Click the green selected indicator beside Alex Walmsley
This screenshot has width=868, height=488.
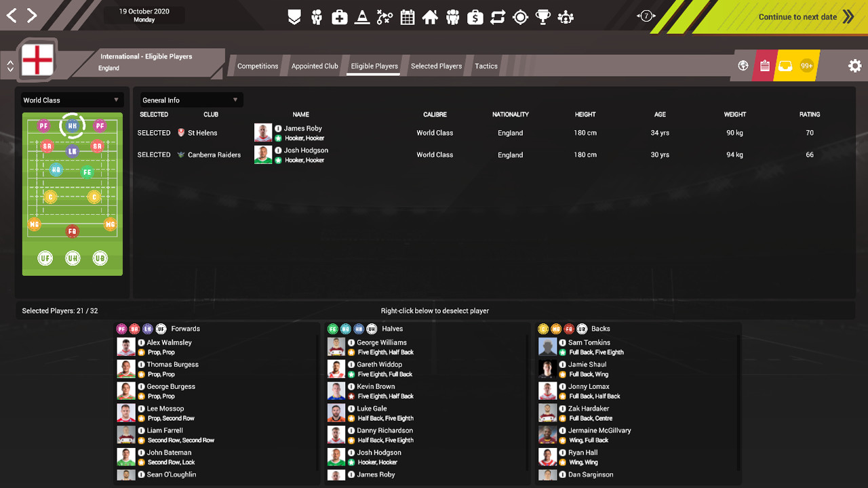point(140,352)
